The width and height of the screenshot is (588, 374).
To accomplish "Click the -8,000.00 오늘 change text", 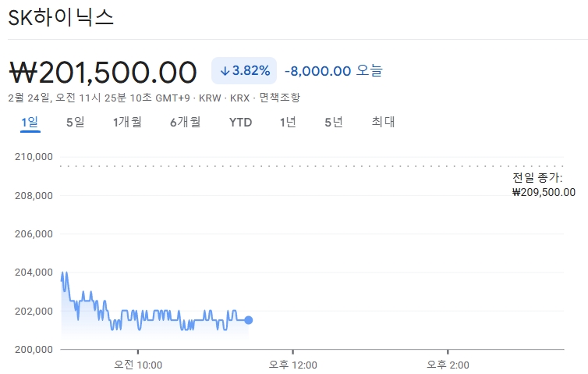I will [x=334, y=70].
